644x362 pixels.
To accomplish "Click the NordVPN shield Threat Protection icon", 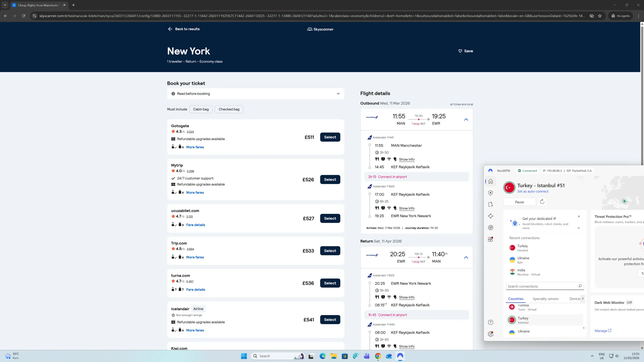I will coord(491,193).
